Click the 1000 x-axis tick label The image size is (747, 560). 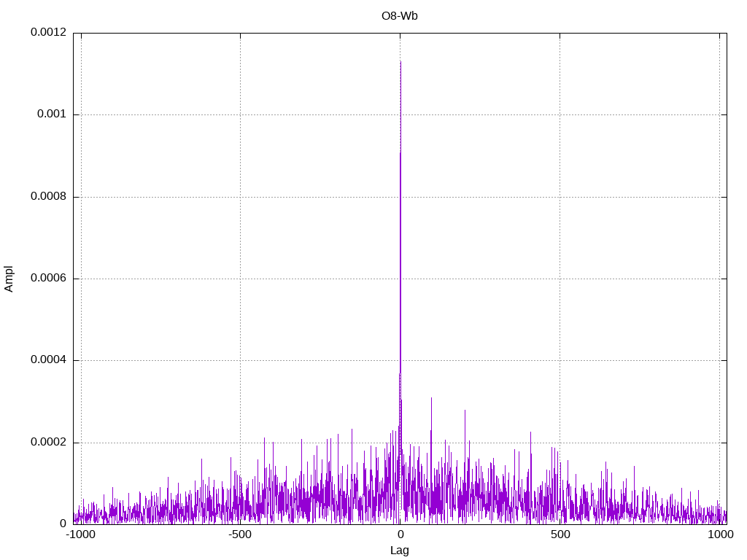tap(720, 534)
